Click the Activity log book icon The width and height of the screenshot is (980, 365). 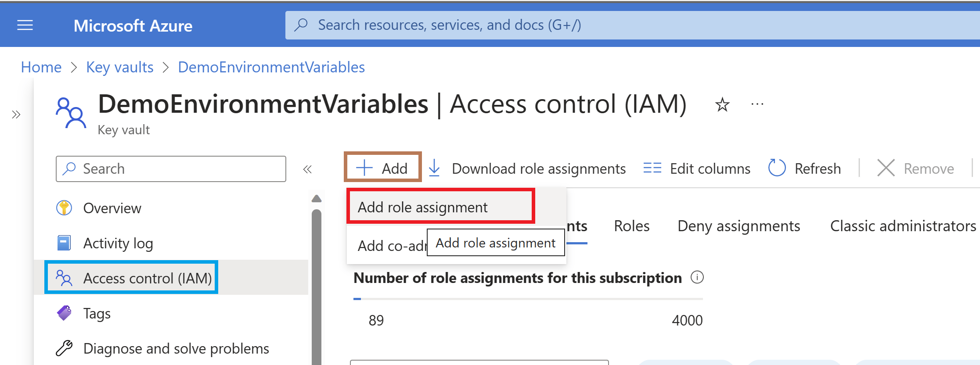pyautogui.click(x=64, y=243)
